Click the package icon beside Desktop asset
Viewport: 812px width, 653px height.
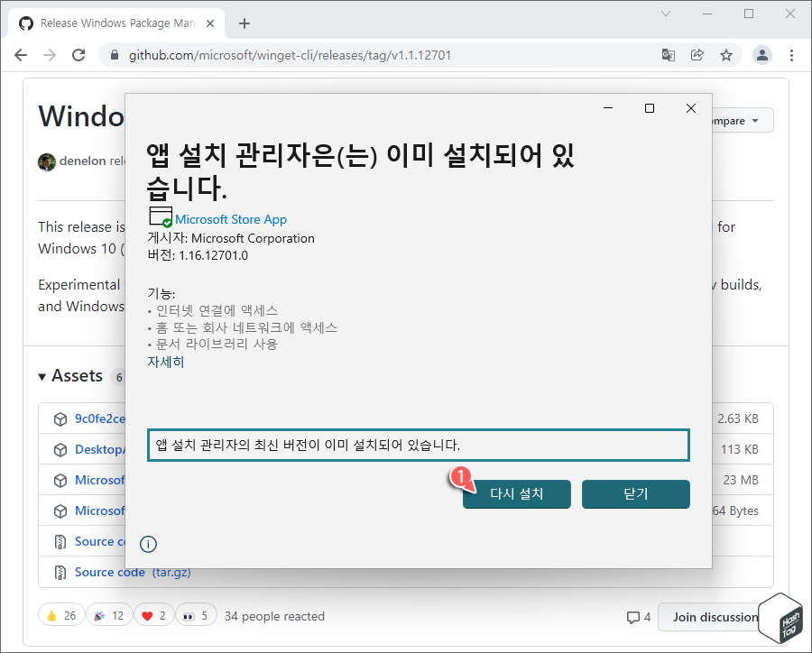tap(60, 450)
